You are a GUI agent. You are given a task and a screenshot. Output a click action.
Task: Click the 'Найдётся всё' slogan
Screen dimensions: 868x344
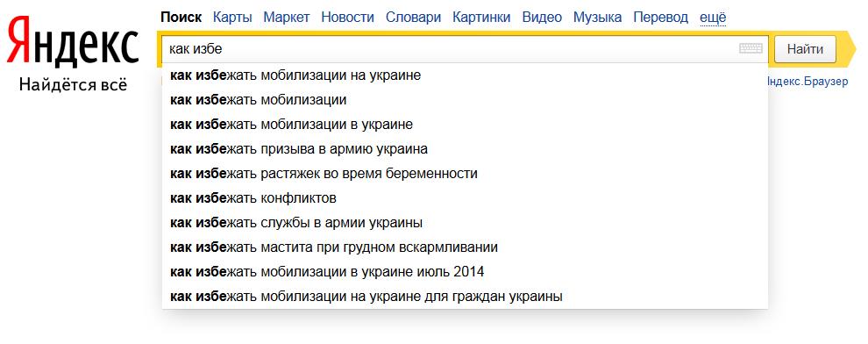(x=73, y=85)
